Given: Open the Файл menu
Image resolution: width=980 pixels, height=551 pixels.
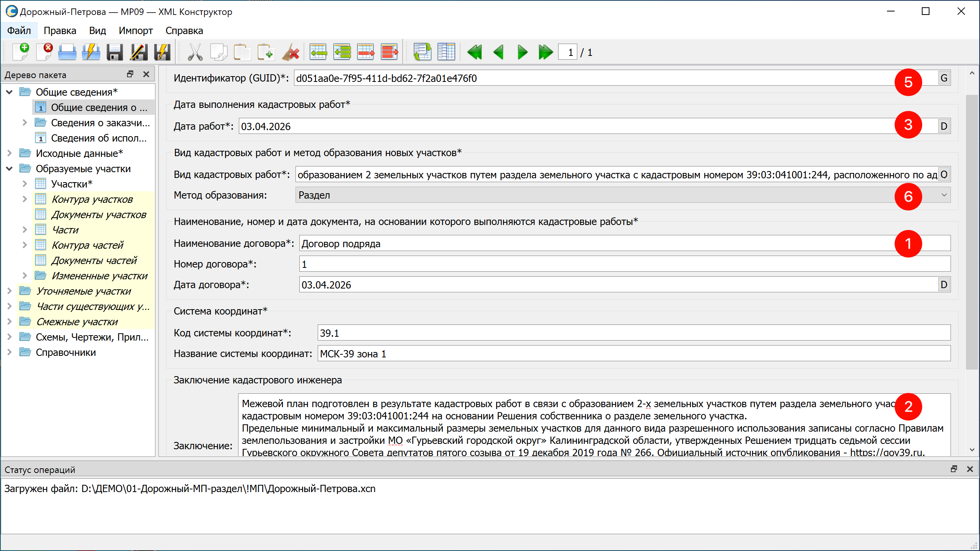Looking at the screenshot, I should tap(19, 31).
